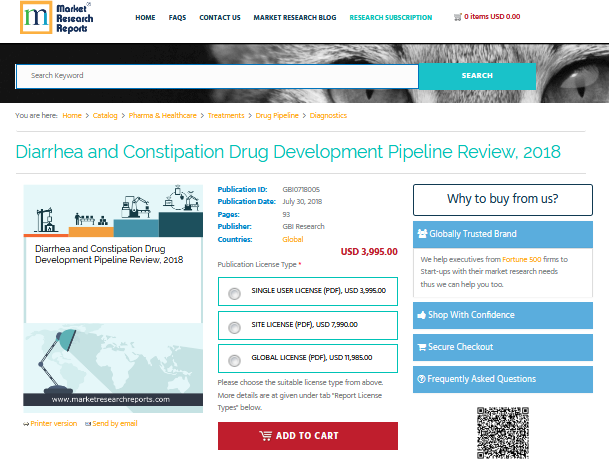
Task: Select Site License radio button
Action: (234, 328)
